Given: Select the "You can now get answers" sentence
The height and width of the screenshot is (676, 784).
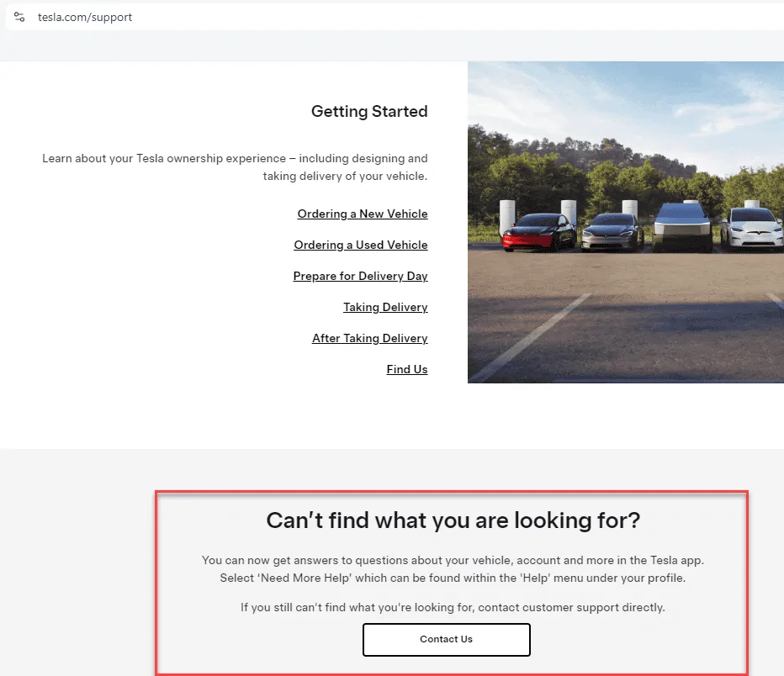Looking at the screenshot, I should [453, 560].
